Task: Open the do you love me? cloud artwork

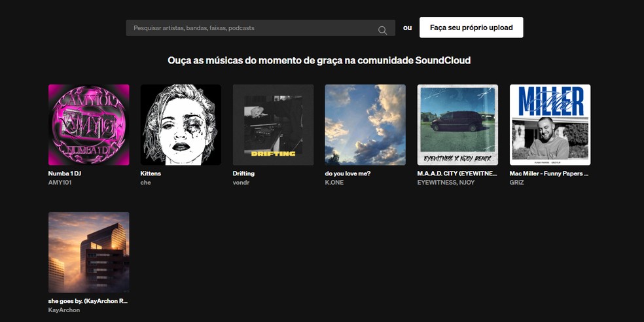Action: (365, 125)
